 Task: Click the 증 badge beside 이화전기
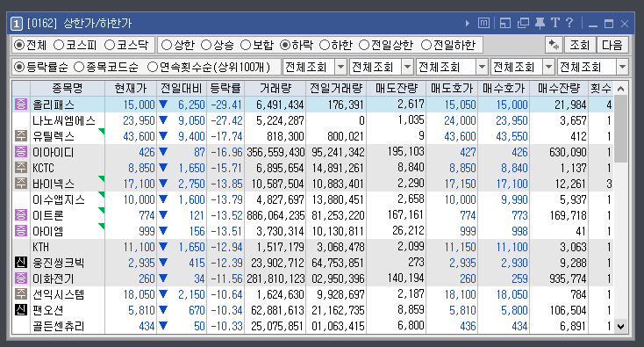(x=20, y=278)
